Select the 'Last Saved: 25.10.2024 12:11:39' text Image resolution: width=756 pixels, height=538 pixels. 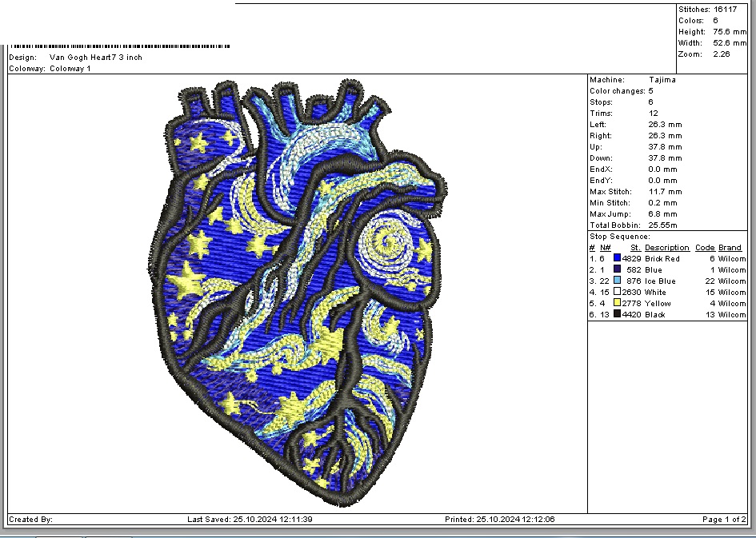point(250,520)
